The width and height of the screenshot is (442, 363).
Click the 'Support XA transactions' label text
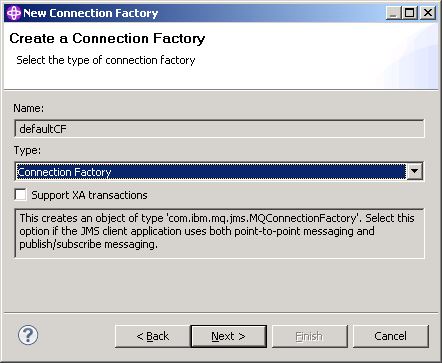[x=89, y=195]
